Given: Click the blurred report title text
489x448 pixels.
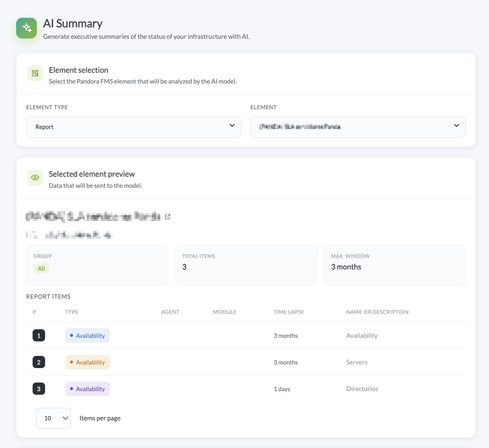Looking at the screenshot, I should (93, 216).
